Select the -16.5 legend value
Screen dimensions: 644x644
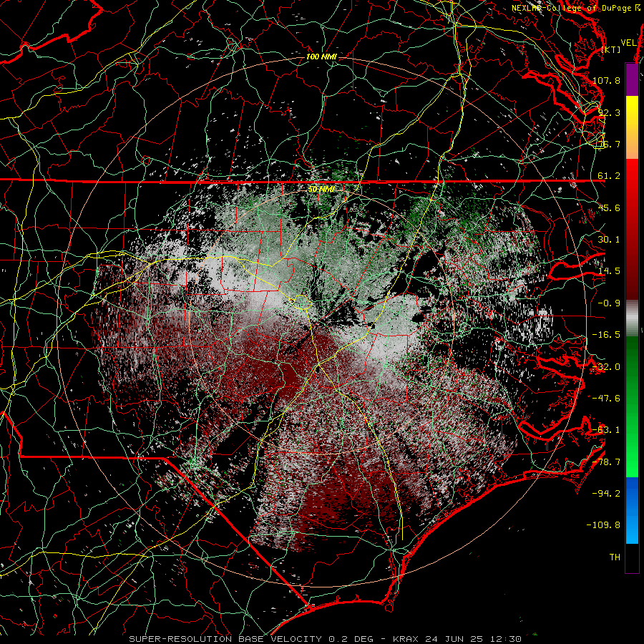tap(606, 335)
